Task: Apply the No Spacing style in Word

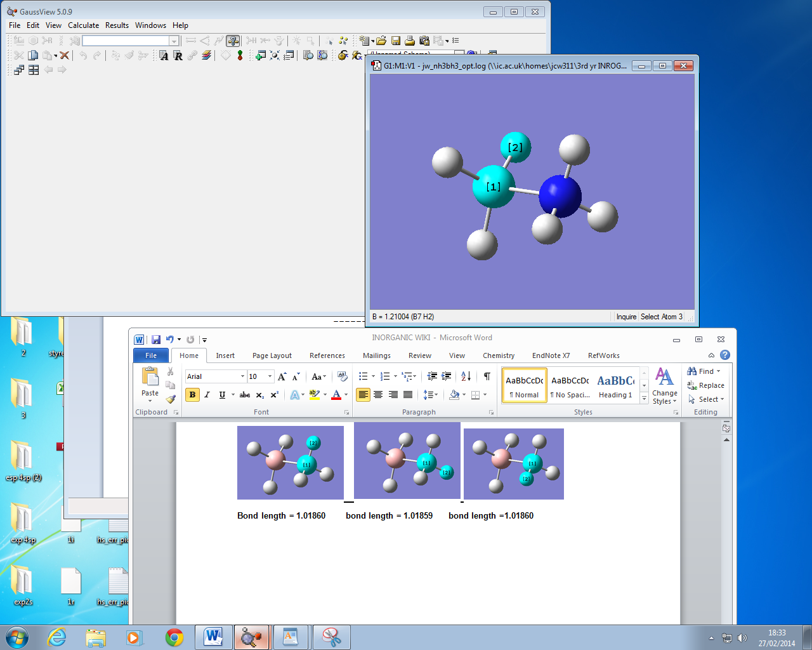Action: click(x=570, y=386)
